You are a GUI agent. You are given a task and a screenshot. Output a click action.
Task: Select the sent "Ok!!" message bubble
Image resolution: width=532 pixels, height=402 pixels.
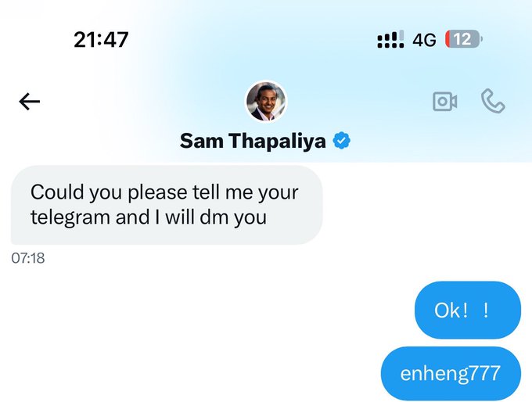click(467, 310)
